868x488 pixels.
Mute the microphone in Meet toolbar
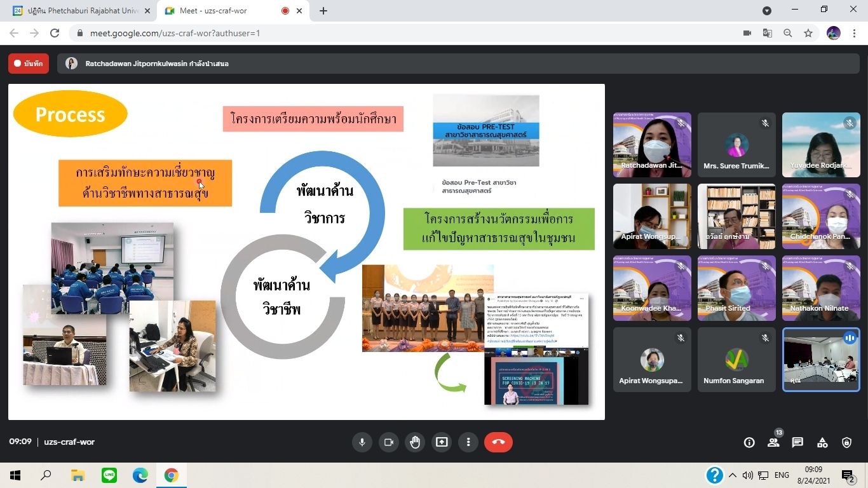pos(362,442)
